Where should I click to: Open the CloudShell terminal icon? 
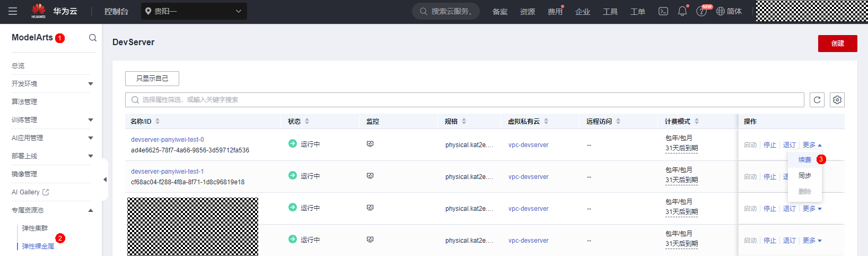coord(663,11)
